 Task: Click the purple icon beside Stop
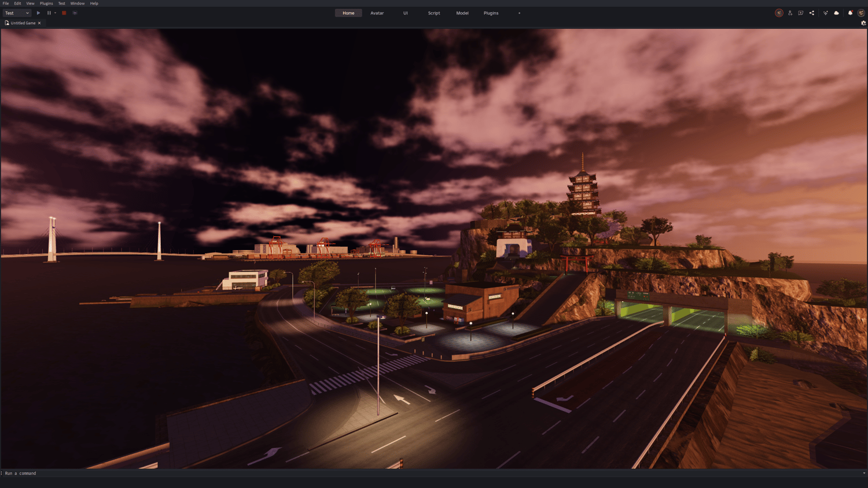(x=75, y=13)
